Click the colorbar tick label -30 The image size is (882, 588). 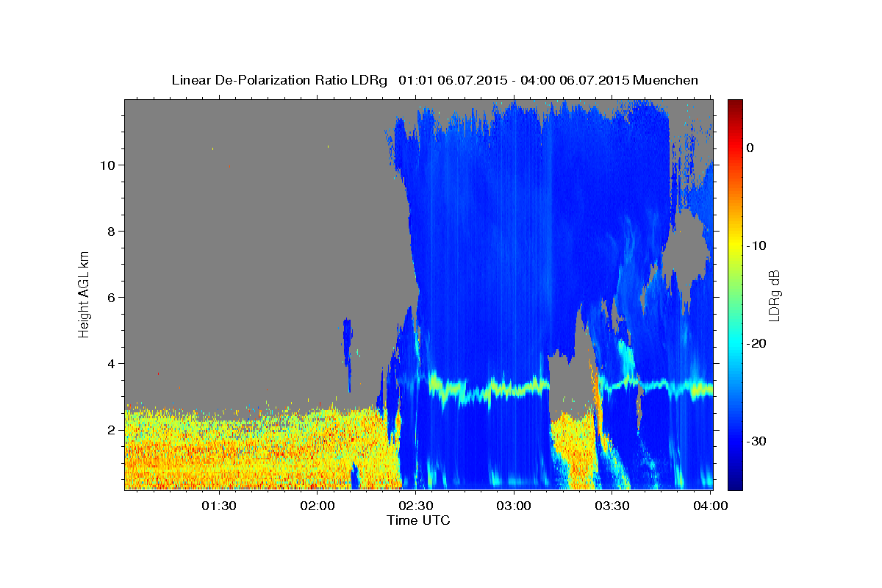click(757, 441)
